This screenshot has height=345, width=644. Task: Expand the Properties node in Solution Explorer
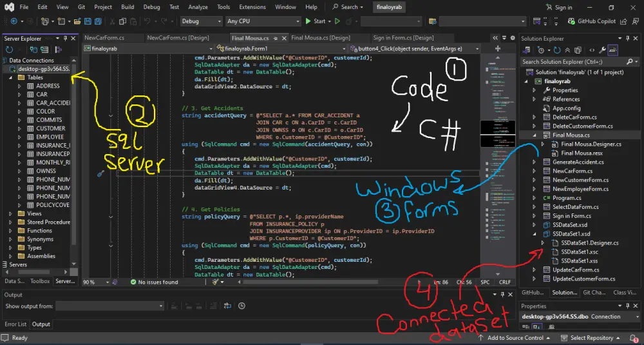tap(535, 90)
